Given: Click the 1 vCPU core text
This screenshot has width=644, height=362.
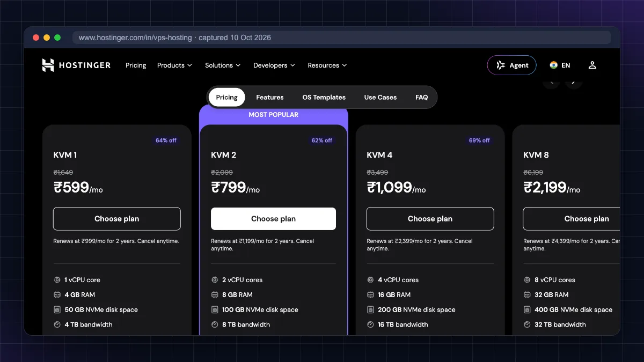Looking at the screenshot, I should (82, 280).
